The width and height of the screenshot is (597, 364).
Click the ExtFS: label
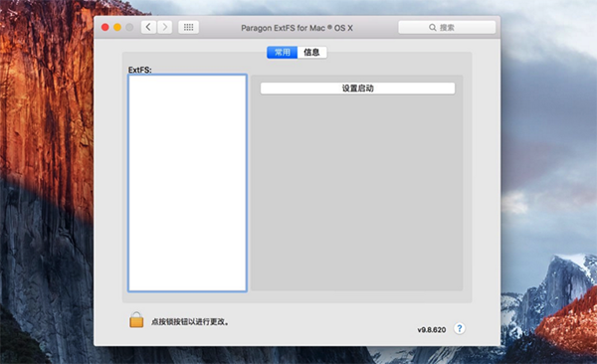coord(139,70)
